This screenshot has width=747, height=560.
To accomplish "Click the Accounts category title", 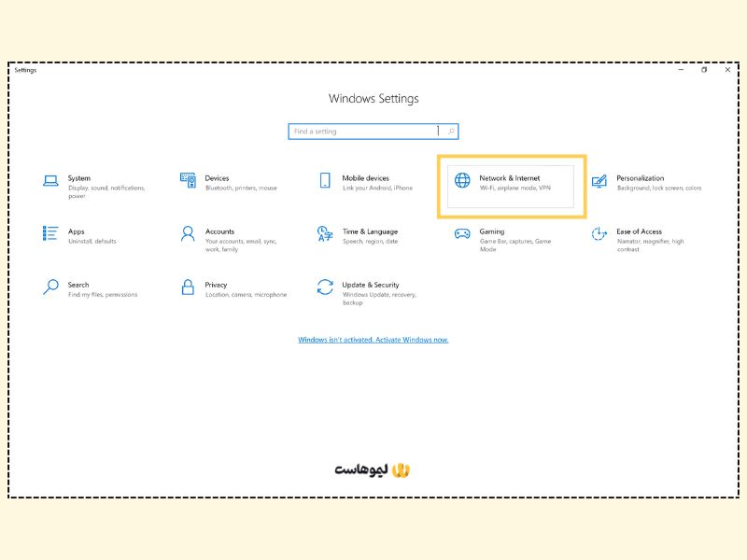I will click(219, 231).
